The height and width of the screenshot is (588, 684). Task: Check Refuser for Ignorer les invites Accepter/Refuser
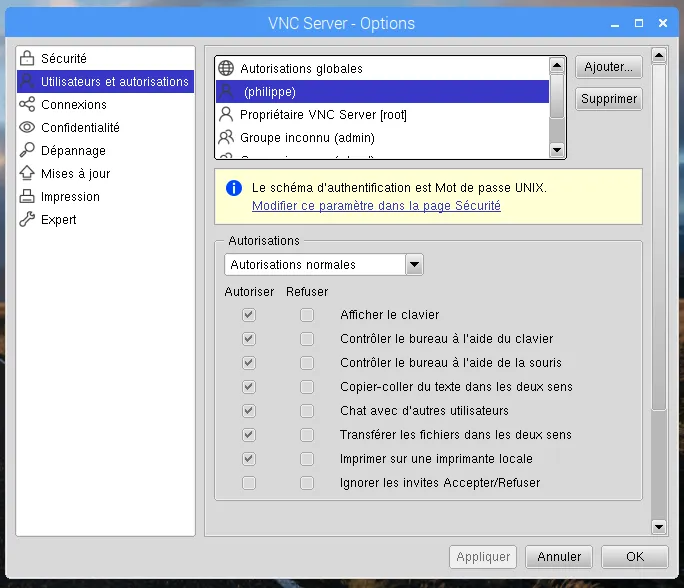[x=307, y=483]
